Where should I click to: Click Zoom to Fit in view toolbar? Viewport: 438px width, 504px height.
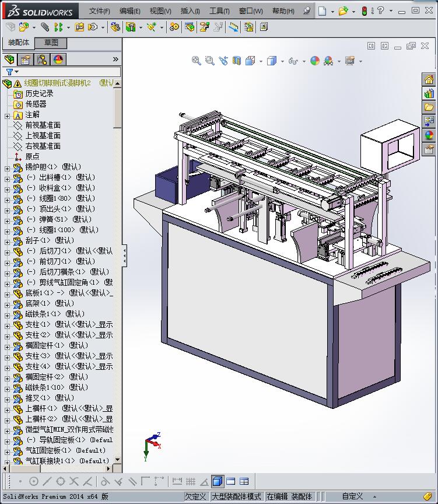[197, 61]
